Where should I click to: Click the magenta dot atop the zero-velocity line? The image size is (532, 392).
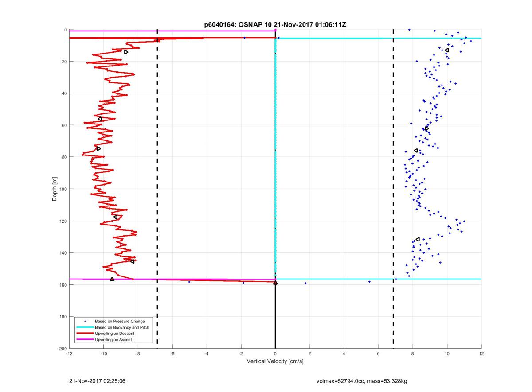coord(275,30)
